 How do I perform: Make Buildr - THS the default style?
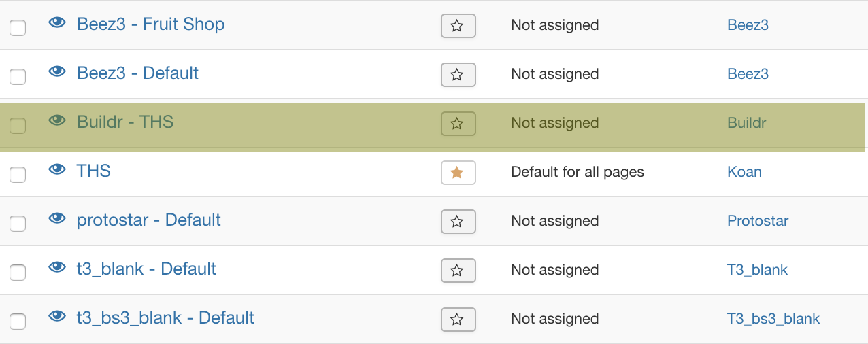click(458, 124)
